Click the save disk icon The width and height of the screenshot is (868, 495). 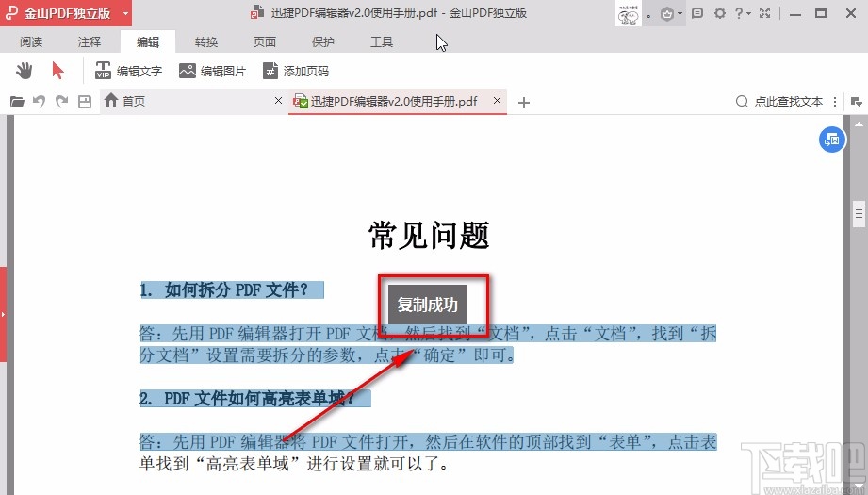tap(85, 102)
